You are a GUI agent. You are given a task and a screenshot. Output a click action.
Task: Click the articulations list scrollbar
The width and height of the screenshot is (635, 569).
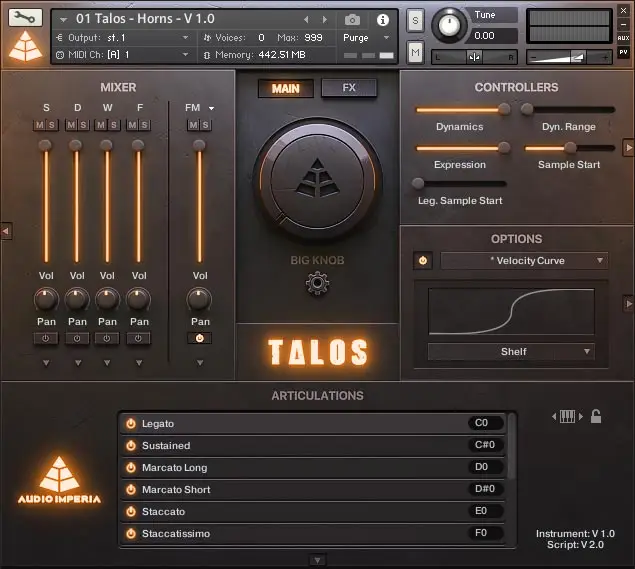click(x=511, y=447)
